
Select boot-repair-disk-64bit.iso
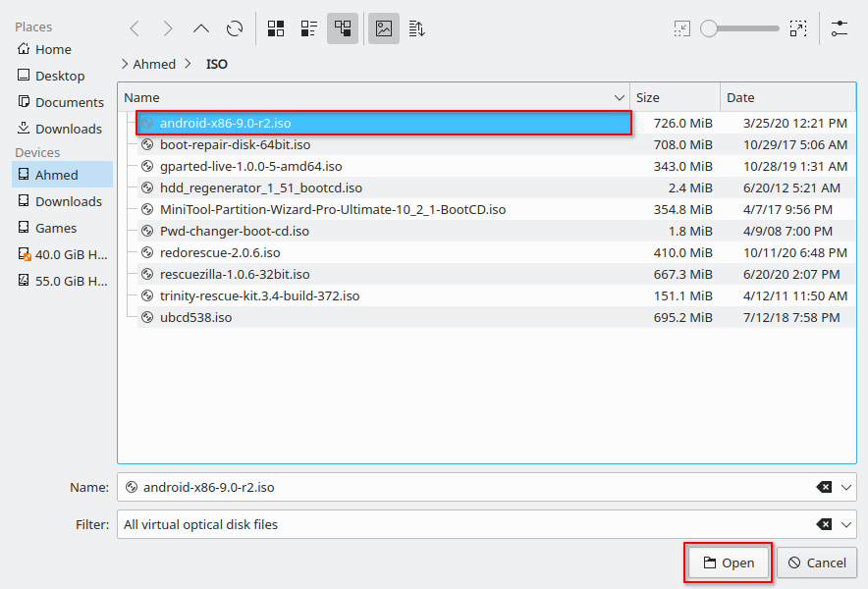pos(384,144)
